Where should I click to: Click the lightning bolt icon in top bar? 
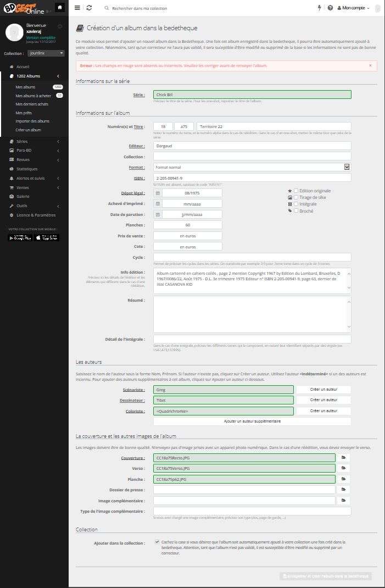pyautogui.click(x=320, y=8)
